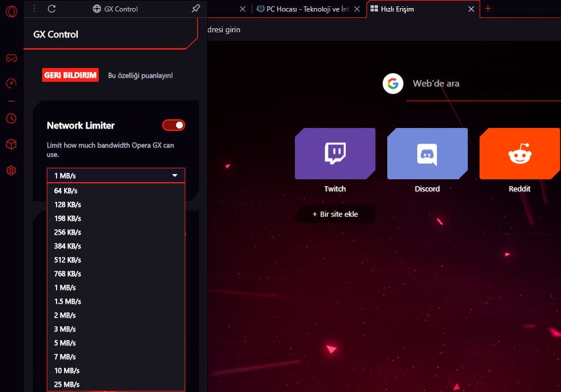Click Bir site ekle to add site
This screenshot has width=561, height=392.
pyautogui.click(x=335, y=214)
